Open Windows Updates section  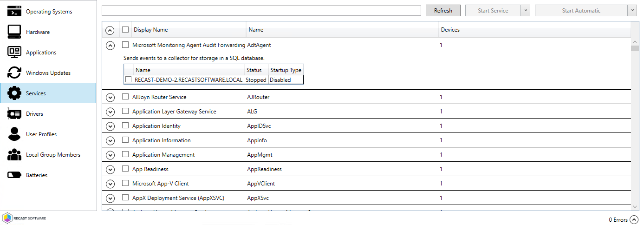[48, 73]
